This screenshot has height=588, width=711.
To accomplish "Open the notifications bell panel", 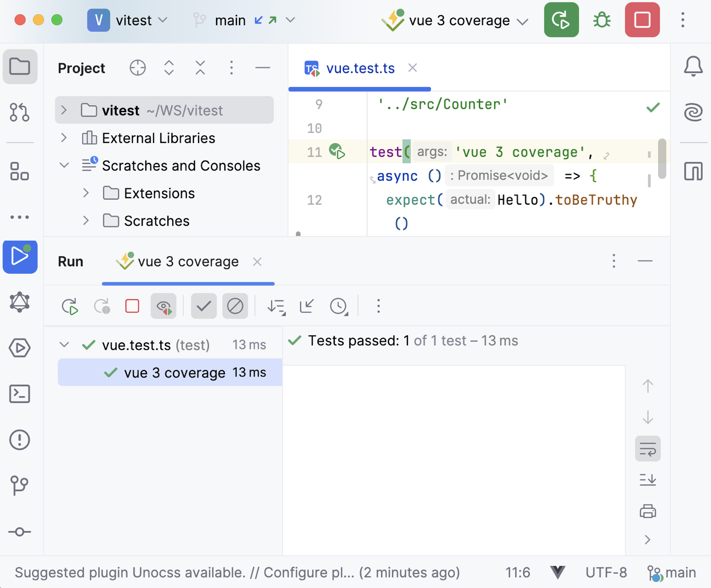I will point(693,66).
